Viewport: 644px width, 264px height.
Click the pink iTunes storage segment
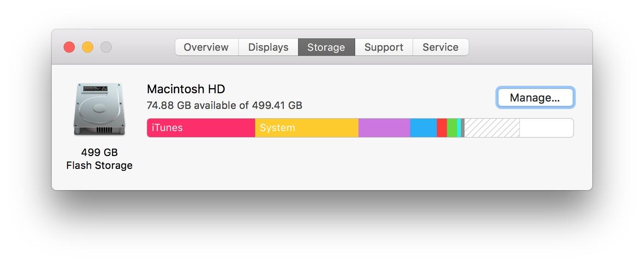click(201, 128)
